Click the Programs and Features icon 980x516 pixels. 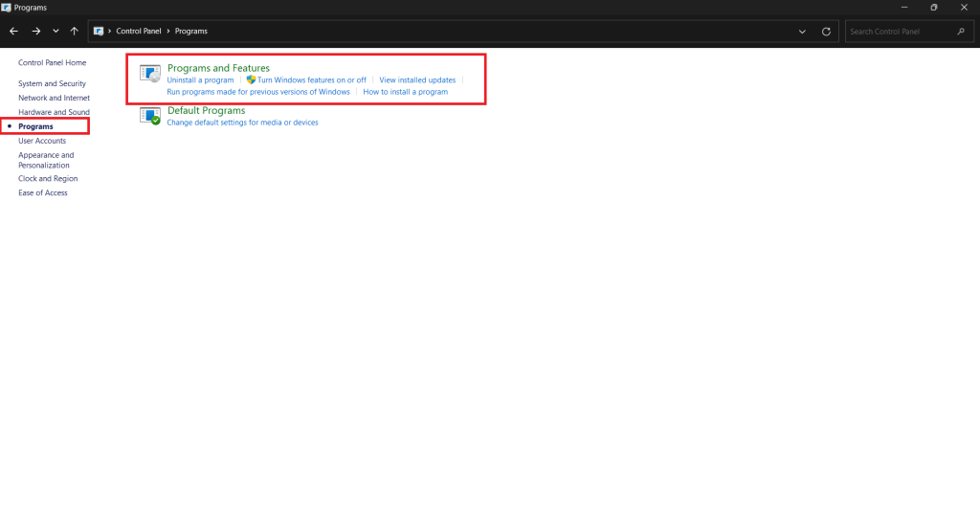tap(150, 73)
